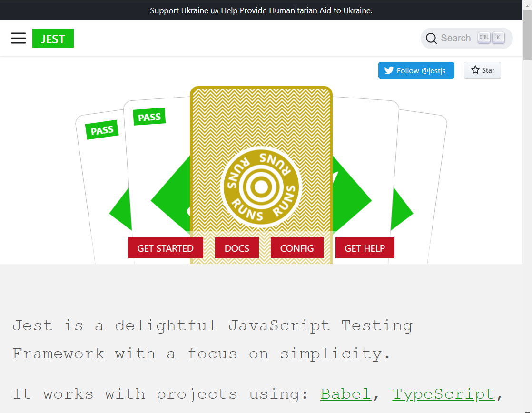Click the 'Support Ukraine' banner text
This screenshot has width=532, height=413.
tap(179, 10)
